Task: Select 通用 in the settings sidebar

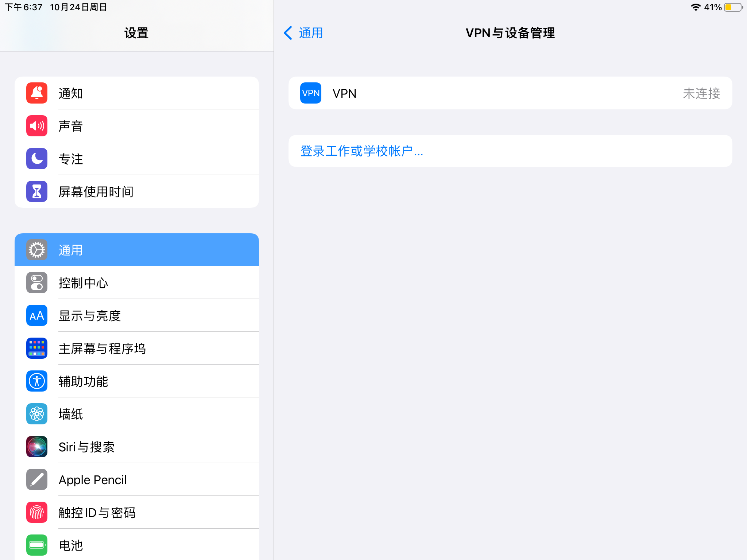Action: (137, 250)
